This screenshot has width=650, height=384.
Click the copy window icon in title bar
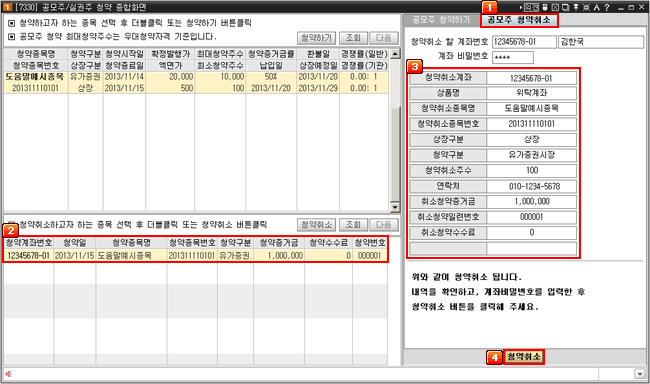pyautogui.click(x=565, y=7)
